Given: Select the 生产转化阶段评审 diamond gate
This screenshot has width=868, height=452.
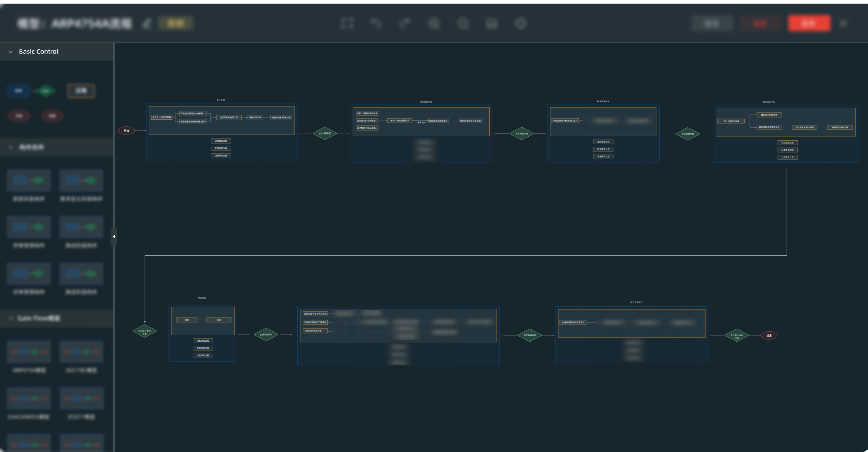Looking at the screenshot, I should (737, 335).
